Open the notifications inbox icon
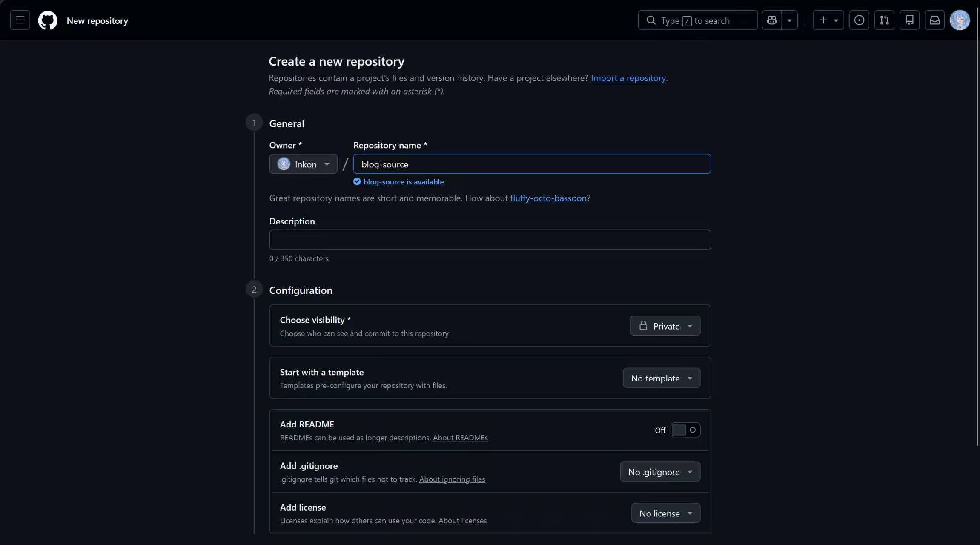Image resolution: width=980 pixels, height=545 pixels. (x=934, y=20)
